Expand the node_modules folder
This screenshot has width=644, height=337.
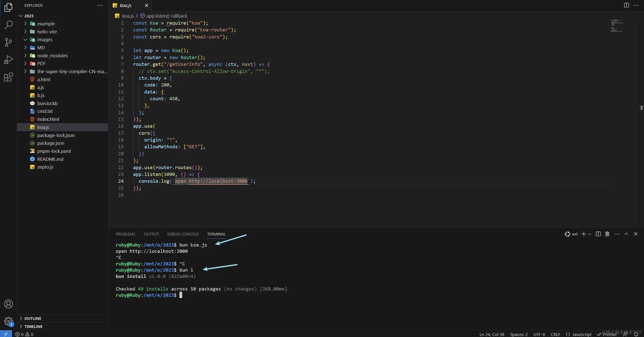[52, 56]
